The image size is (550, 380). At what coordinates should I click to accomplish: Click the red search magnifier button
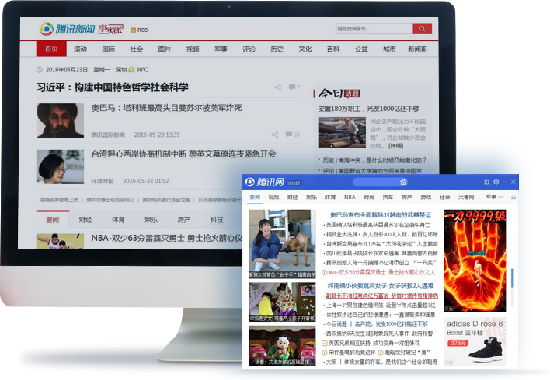tap(422, 29)
